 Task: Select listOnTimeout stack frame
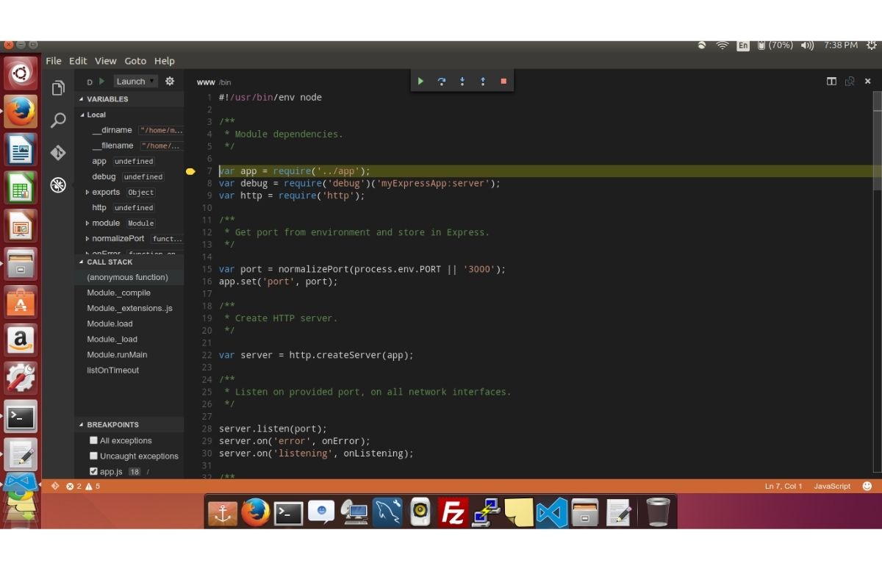pos(129,370)
